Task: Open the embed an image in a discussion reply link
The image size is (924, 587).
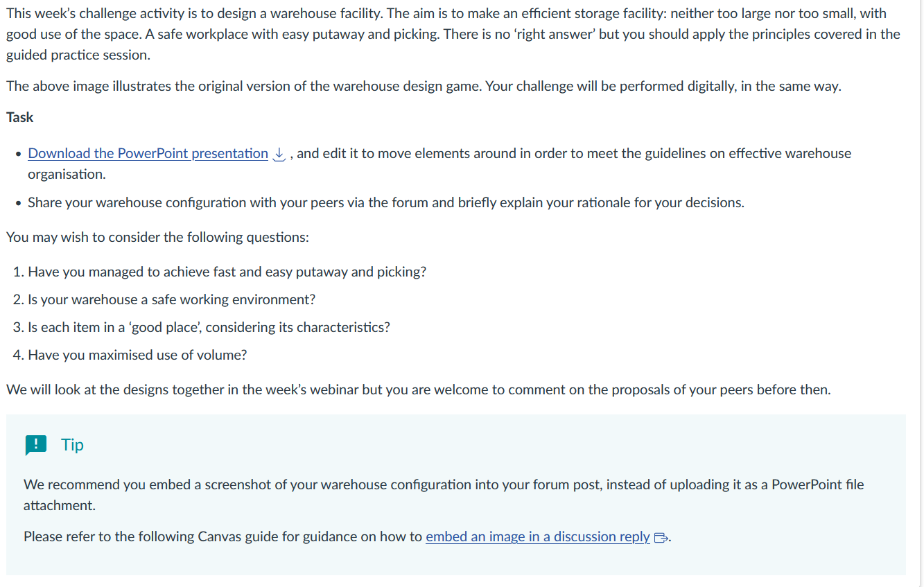Action: (x=538, y=536)
